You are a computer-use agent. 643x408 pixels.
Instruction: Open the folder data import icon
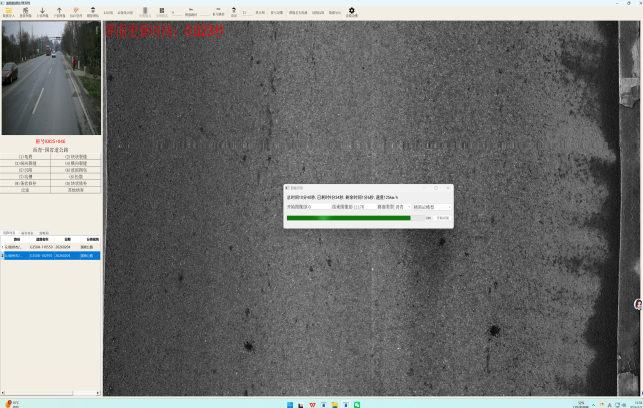click(8, 12)
